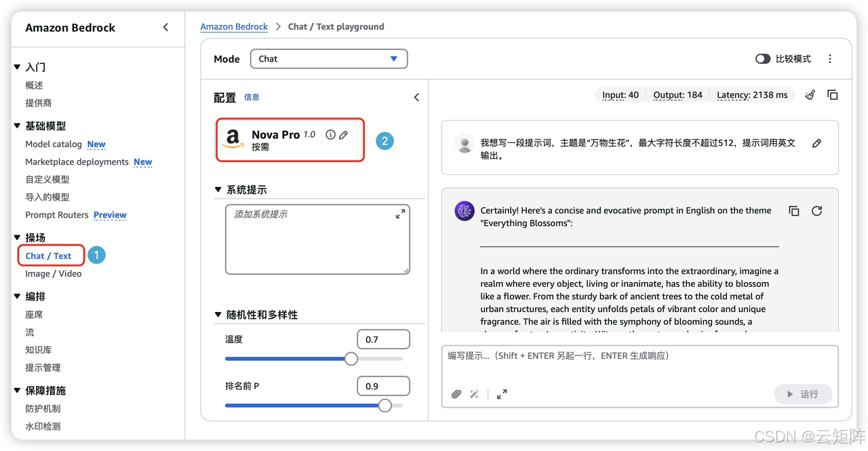Click the system prompt text area
This screenshot has width=868, height=451.
tap(317, 239)
